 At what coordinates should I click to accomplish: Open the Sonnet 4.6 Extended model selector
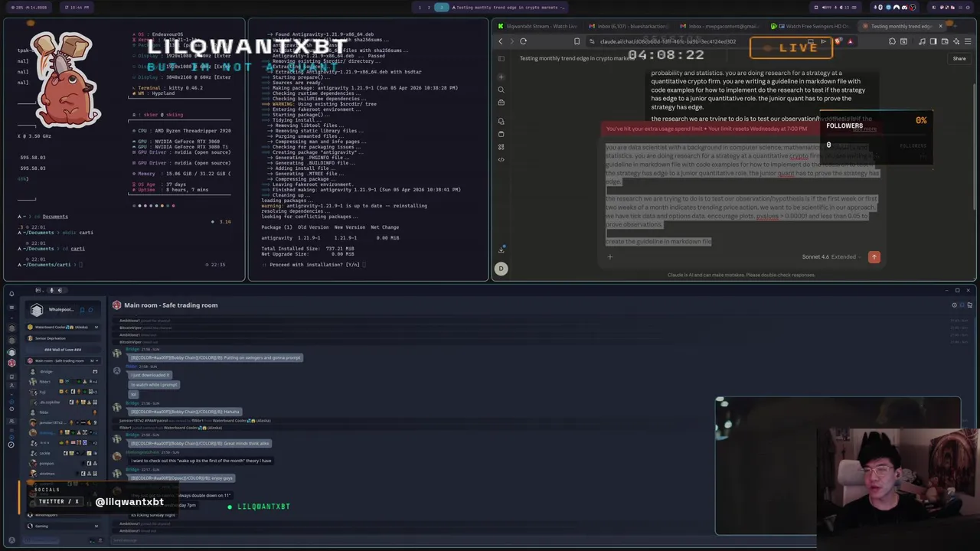(831, 257)
